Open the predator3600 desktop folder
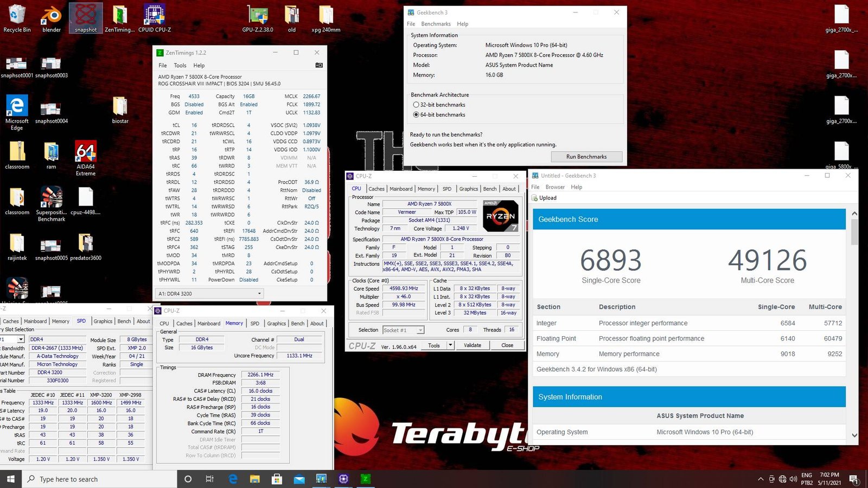The width and height of the screenshot is (868, 488). coord(86,247)
